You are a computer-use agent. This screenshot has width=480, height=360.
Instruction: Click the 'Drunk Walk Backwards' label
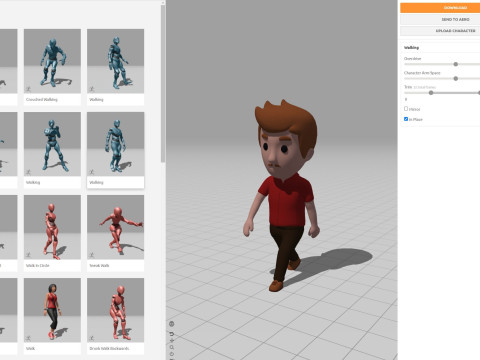(109, 349)
